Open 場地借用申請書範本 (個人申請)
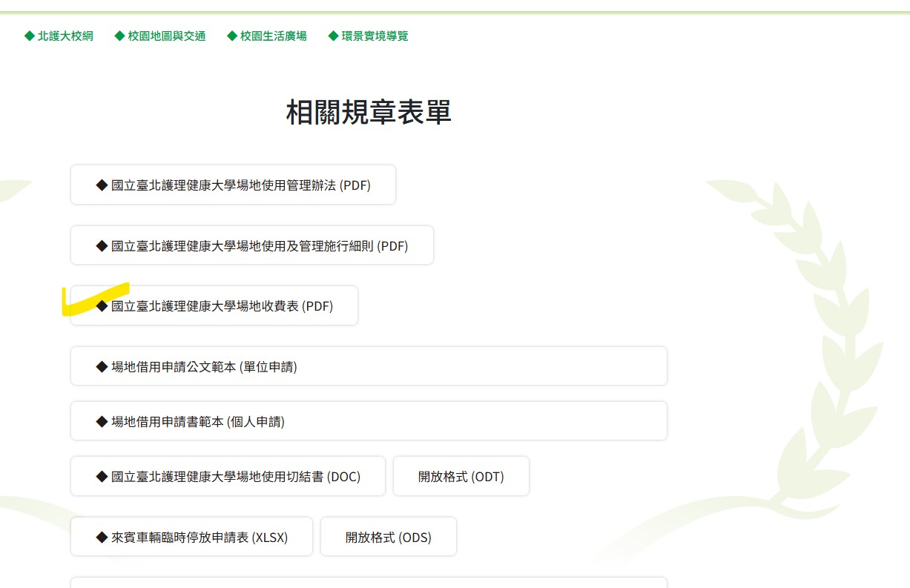 pos(369,421)
